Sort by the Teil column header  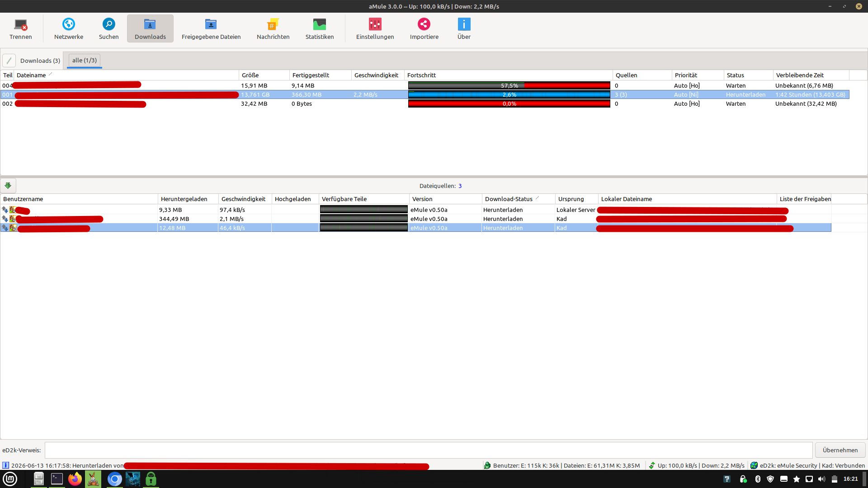pos(7,75)
